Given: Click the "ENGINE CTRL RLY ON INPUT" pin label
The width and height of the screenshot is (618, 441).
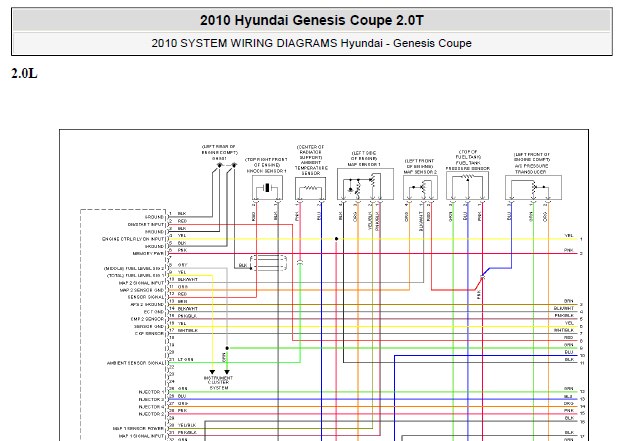Looking at the screenshot, I should [133, 239].
